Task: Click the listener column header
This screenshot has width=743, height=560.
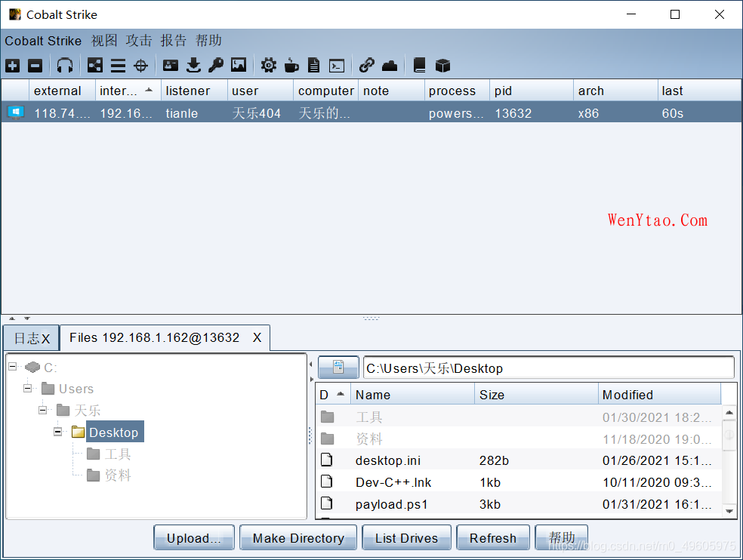Action: click(x=194, y=90)
